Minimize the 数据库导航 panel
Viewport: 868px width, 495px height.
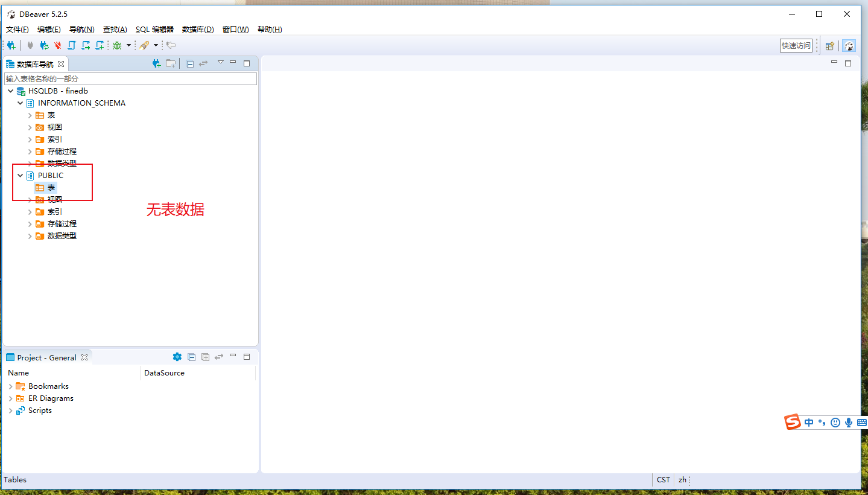pos(233,62)
